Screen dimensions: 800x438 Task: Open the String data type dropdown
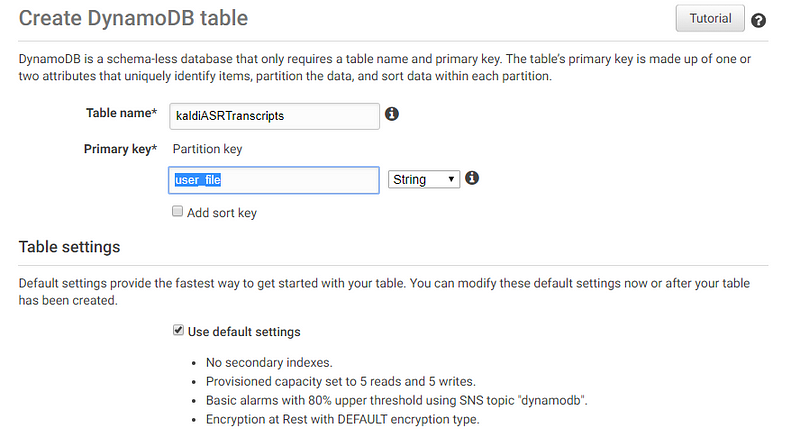coord(423,180)
